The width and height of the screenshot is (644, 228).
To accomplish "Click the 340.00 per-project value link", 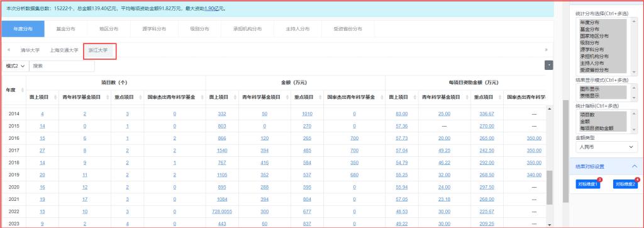I will coord(534,175).
